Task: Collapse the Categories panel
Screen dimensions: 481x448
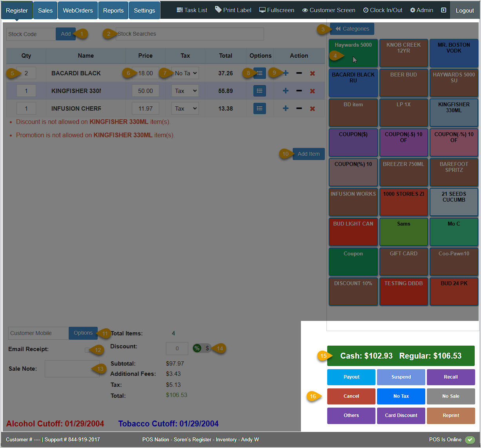Action: tap(352, 29)
